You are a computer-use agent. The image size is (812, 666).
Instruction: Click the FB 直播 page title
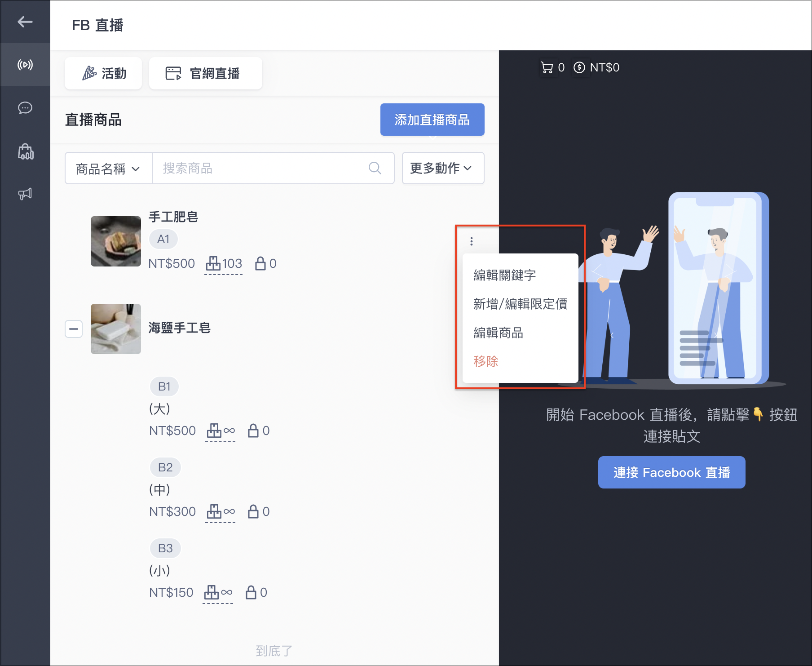tap(97, 25)
